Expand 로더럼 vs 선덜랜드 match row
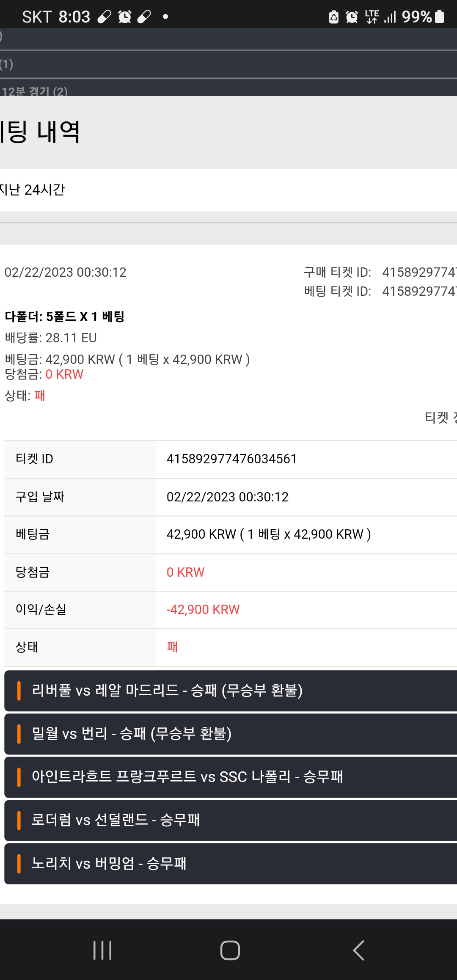Image resolution: width=457 pixels, height=980 pixels. point(231,820)
